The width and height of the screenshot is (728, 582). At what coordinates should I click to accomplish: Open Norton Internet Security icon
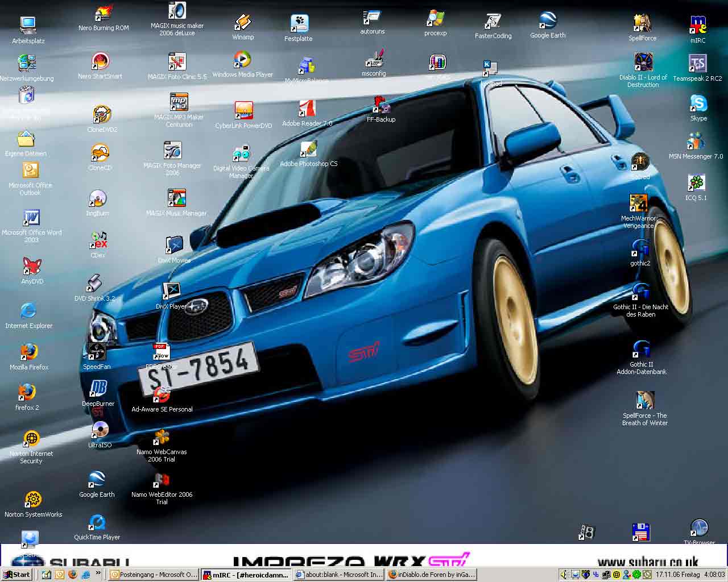click(31, 439)
